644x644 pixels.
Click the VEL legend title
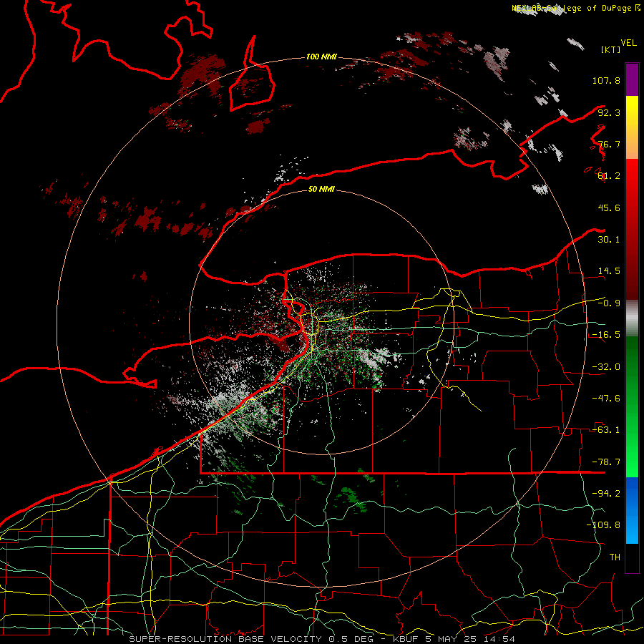628,43
